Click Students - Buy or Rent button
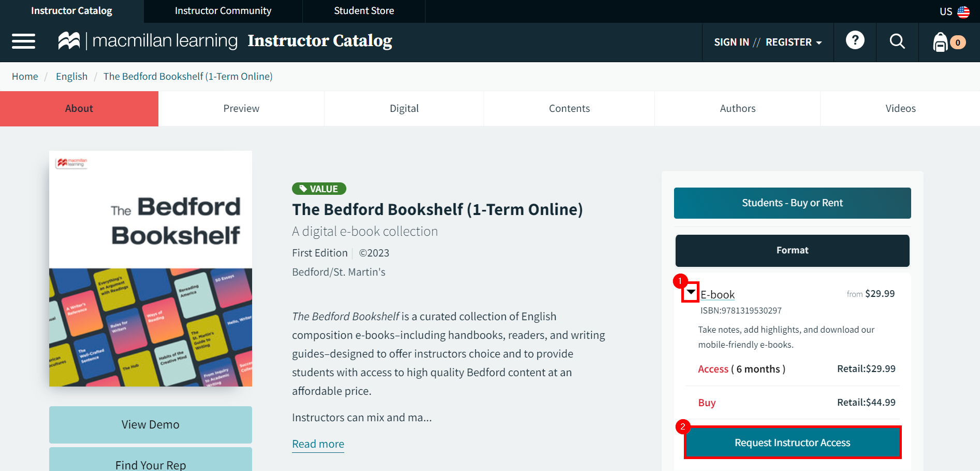 click(792, 203)
